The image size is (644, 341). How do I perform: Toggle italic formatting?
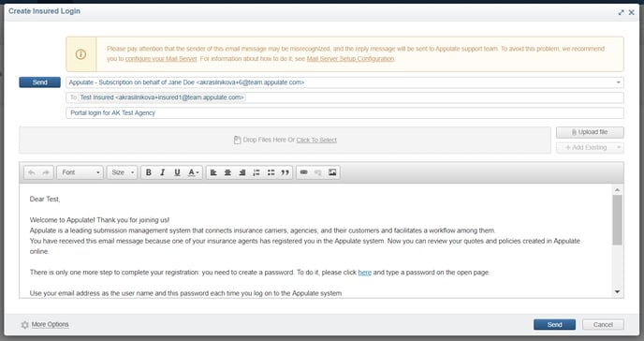[x=163, y=172]
